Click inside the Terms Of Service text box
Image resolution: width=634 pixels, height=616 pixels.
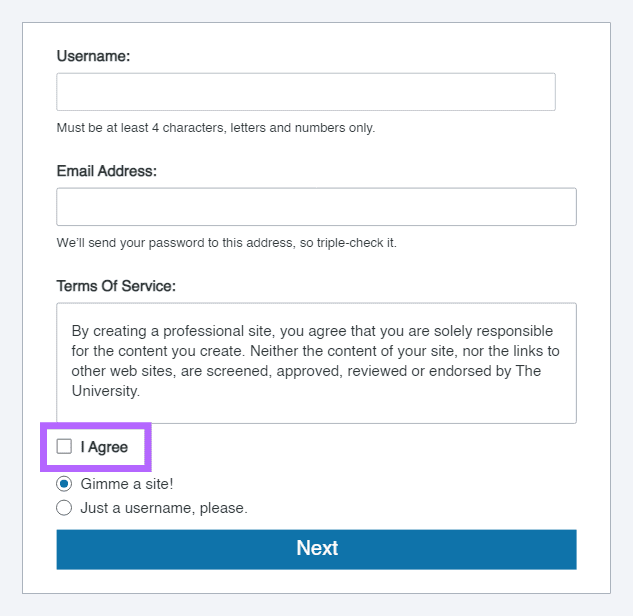coord(316,363)
